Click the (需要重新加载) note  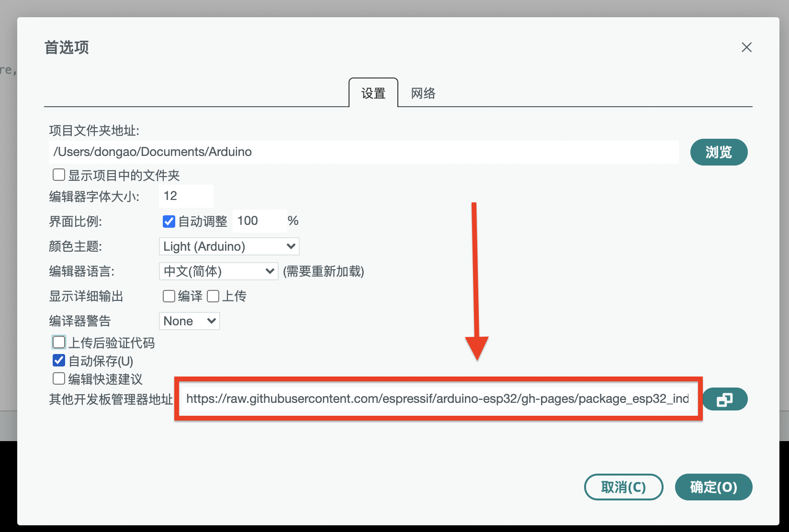(x=324, y=271)
